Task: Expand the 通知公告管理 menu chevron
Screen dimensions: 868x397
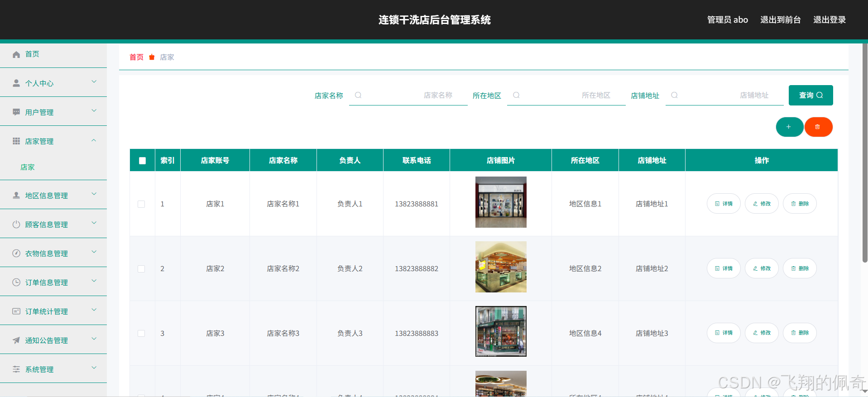Action: [x=94, y=339]
